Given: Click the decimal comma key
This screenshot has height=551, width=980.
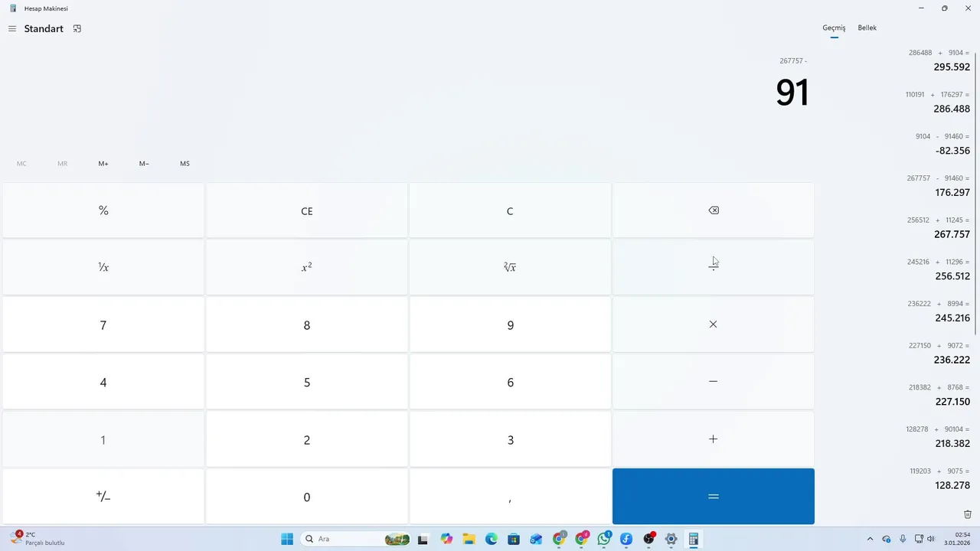Looking at the screenshot, I should pos(510,497).
